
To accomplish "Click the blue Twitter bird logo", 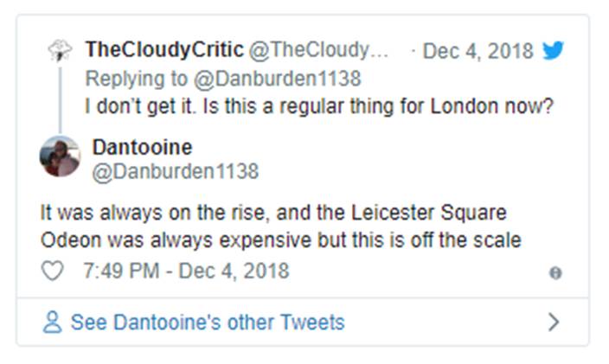I will 554,50.
